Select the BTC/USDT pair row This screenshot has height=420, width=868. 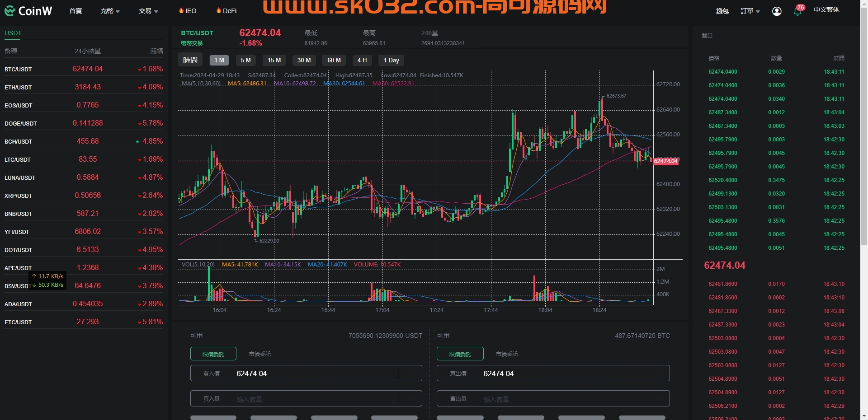(x=84, y=69)
